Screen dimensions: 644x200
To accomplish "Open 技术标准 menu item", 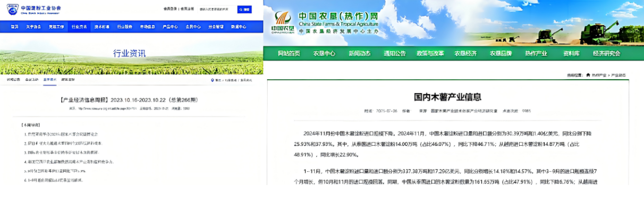I will tap(101, 27).
